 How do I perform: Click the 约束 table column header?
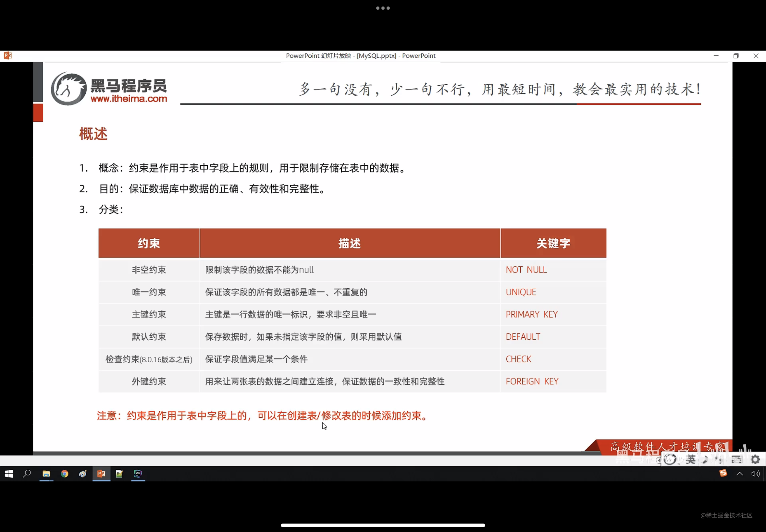tap(149, 243)
